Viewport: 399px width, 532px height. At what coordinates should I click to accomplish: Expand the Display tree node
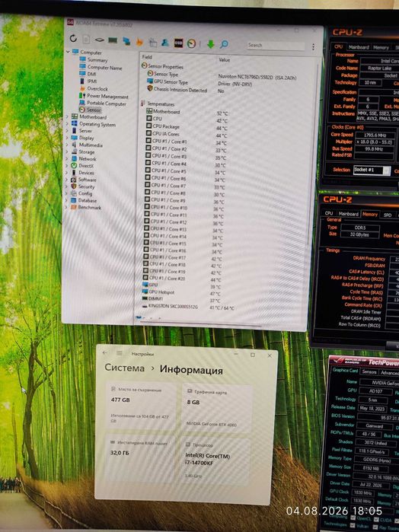pyautogui.click(x=67, y=138)
